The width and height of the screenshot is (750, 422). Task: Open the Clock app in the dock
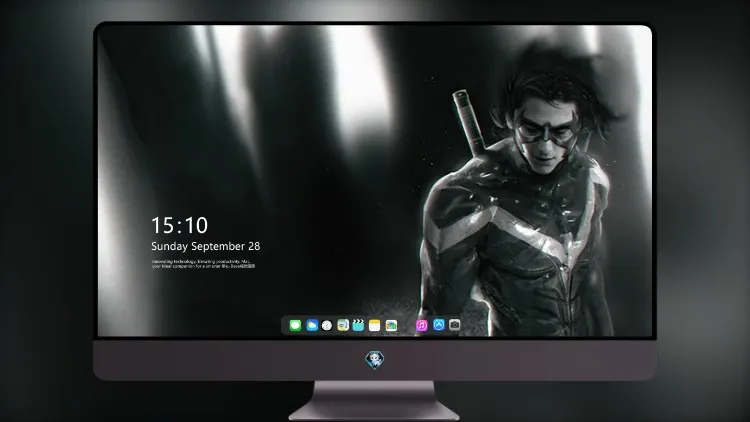click(x=327, y=325)
